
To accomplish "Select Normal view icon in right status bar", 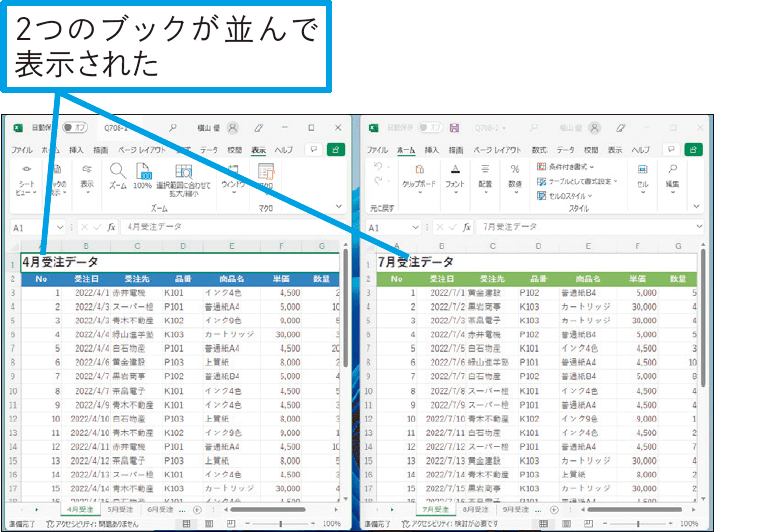I will (543, 524).
